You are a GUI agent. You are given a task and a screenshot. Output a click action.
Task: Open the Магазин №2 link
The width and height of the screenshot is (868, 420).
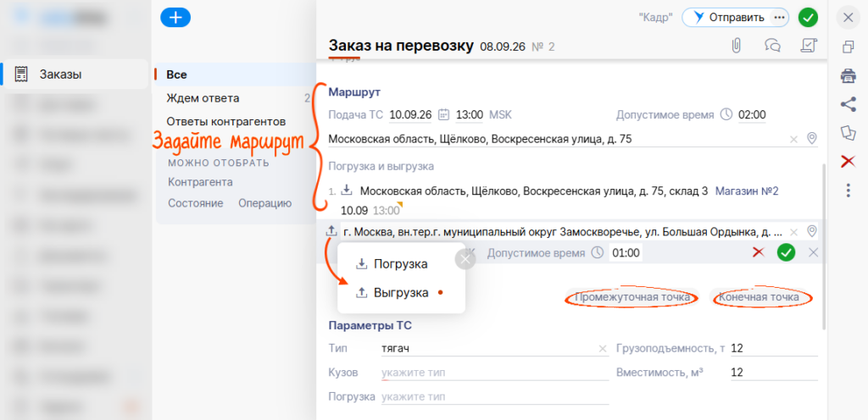tap(747, 191)
